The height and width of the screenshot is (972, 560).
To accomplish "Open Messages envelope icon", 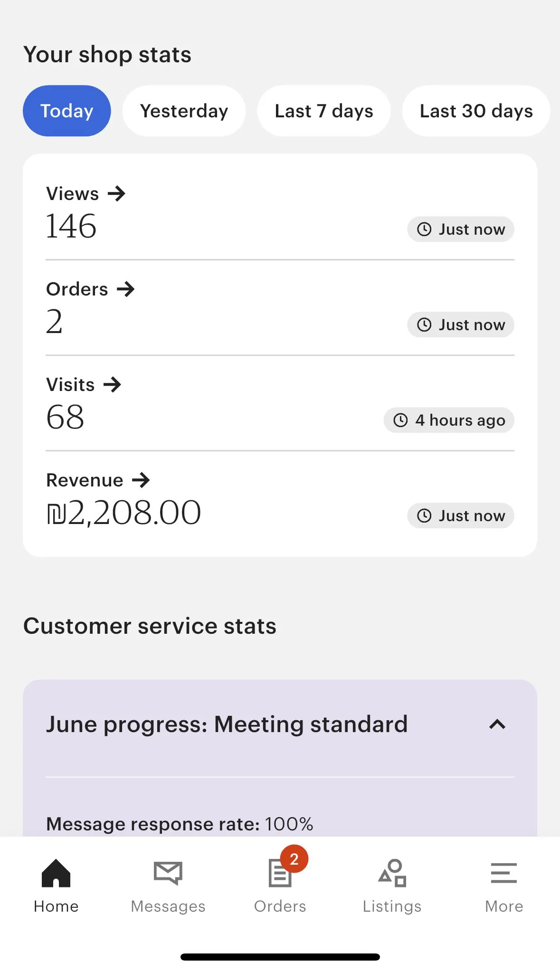I will (168, 873).
